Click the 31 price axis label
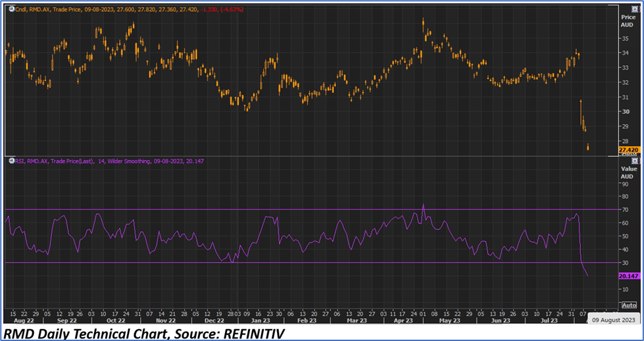The width and height of the screenshot is (644, 341). (626, 97)
